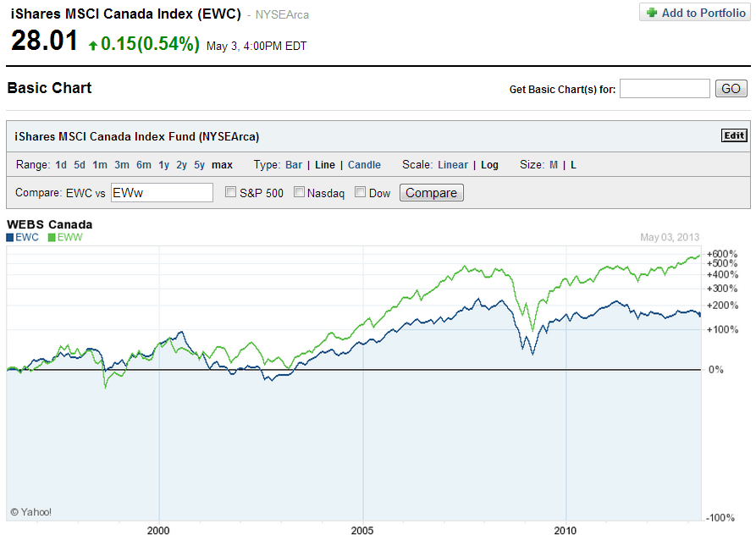Screen dimensions: 756x540
Task: Check the Nasdaq comparison box
Action: click(299, 192)
